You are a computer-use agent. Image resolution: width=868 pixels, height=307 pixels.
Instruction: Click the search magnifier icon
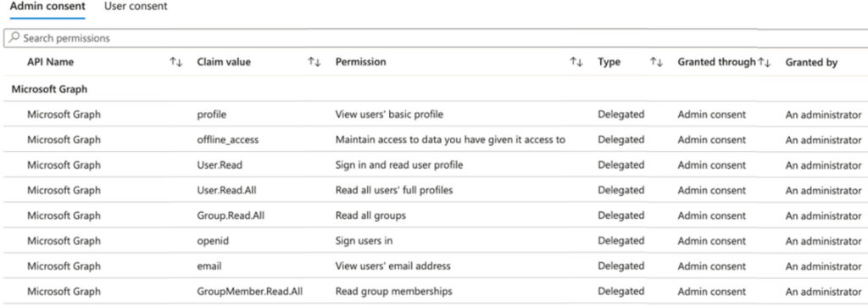pyautogui.click(x=14, y=38)
